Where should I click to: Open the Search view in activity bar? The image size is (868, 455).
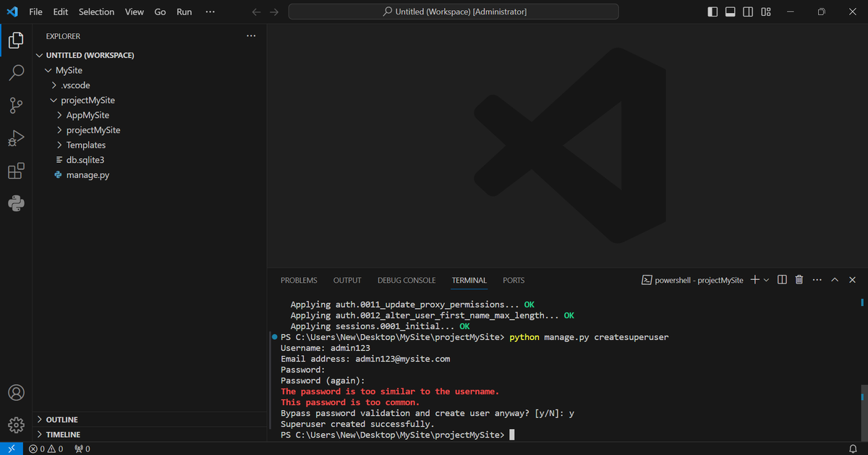click(16, 73)
